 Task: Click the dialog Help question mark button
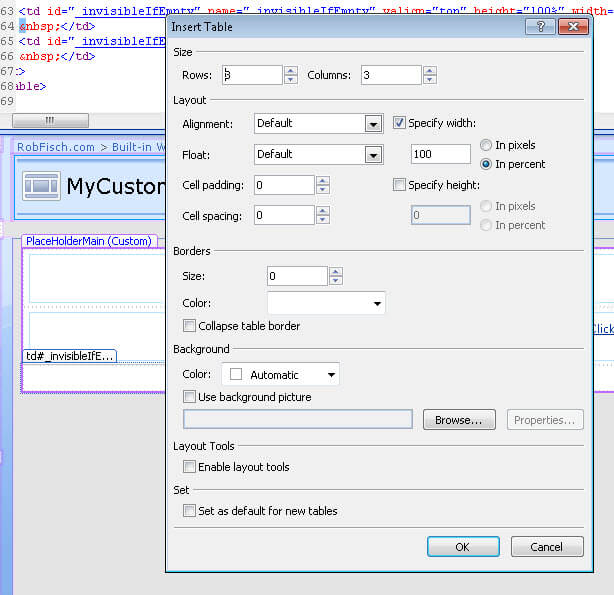coord(540,27)
